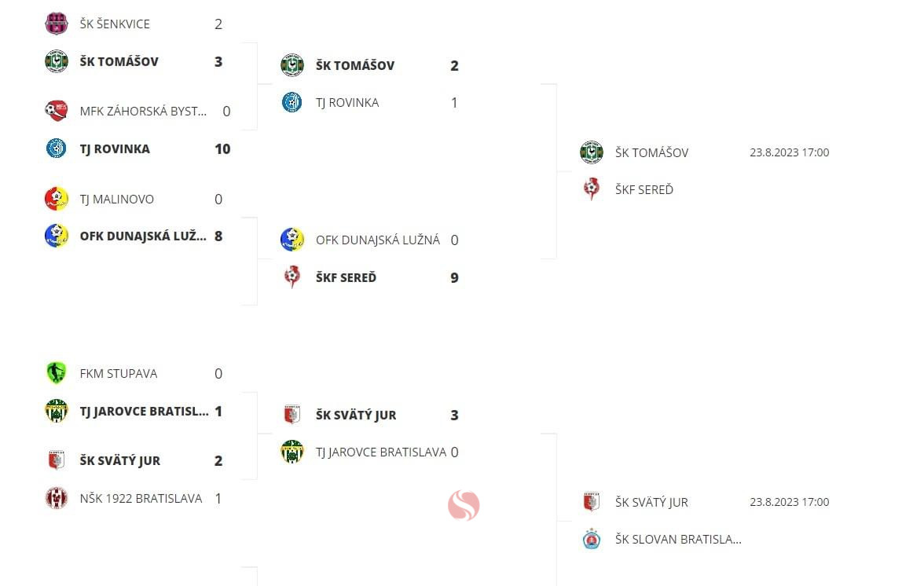Click the NŠK 1922 Bratislava crest
The image size is (924, 586).
click(x=57, y=498)
